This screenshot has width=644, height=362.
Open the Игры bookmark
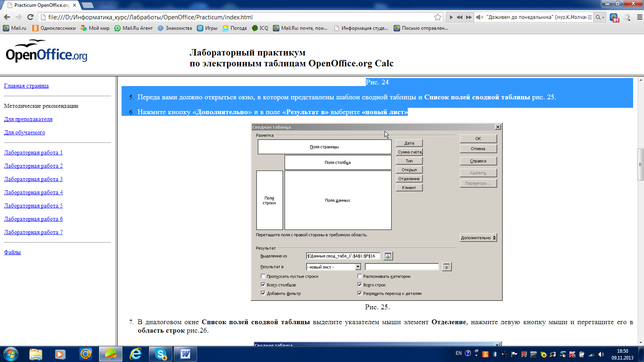pos(207,28)
